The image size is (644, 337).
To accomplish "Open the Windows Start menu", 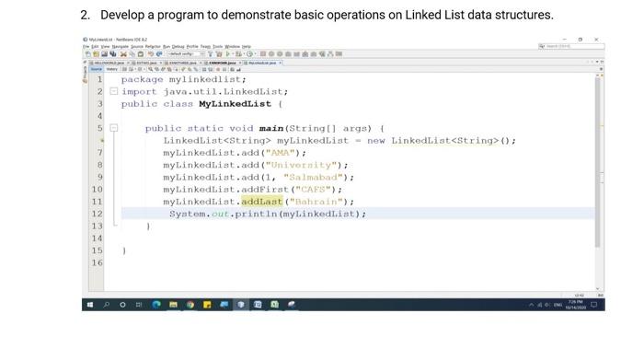I will click(90, 305).
